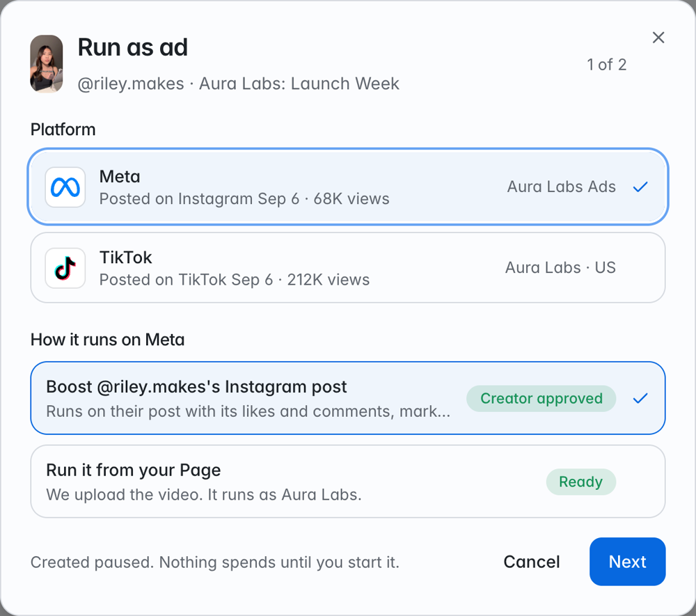The height and width of the screenshot is (616, 696).
Task: Choose Boost @riley.makes's Instagram post
Action: pos(348,398)
